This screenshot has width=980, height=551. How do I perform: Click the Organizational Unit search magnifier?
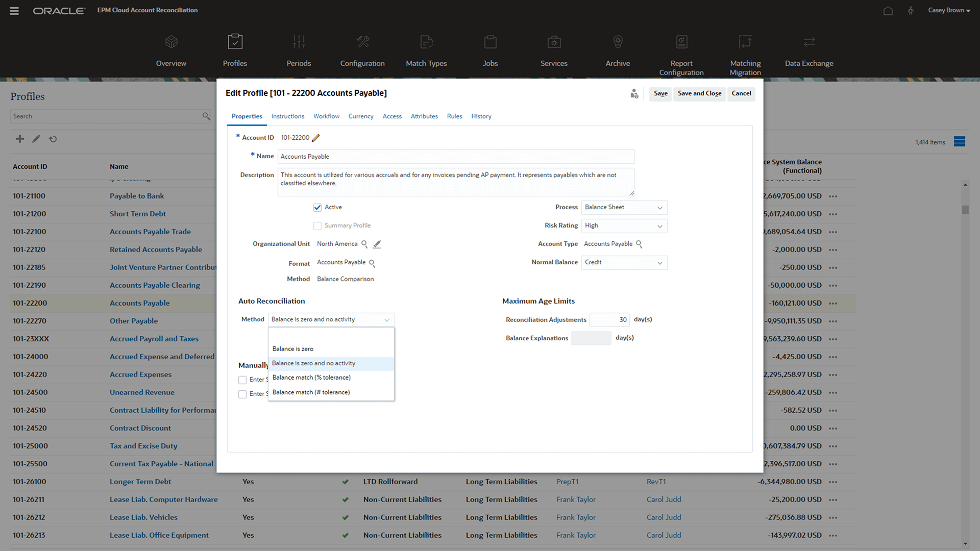[x=364, y=244]
